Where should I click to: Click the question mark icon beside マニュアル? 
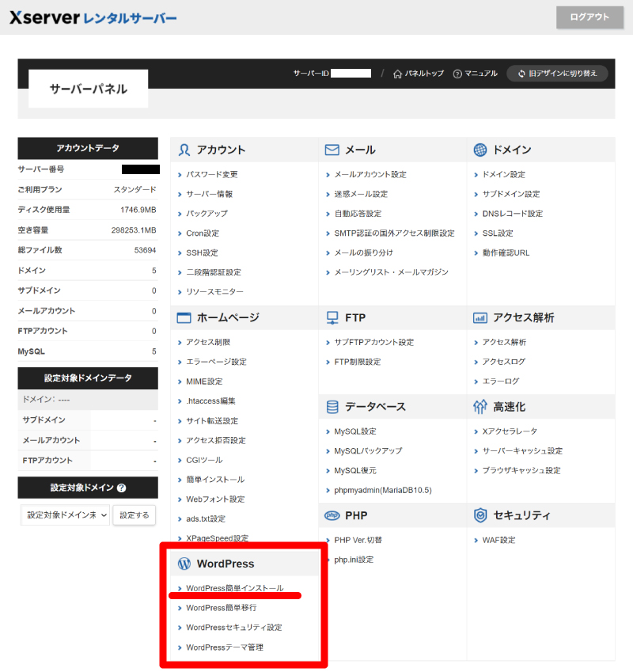click(x=457, y=74)
